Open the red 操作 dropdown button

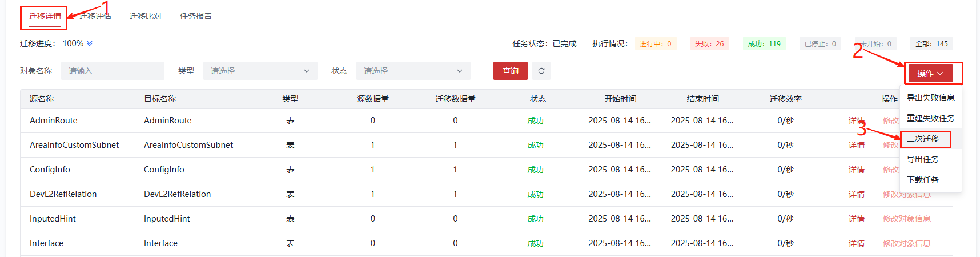(930, 73)
